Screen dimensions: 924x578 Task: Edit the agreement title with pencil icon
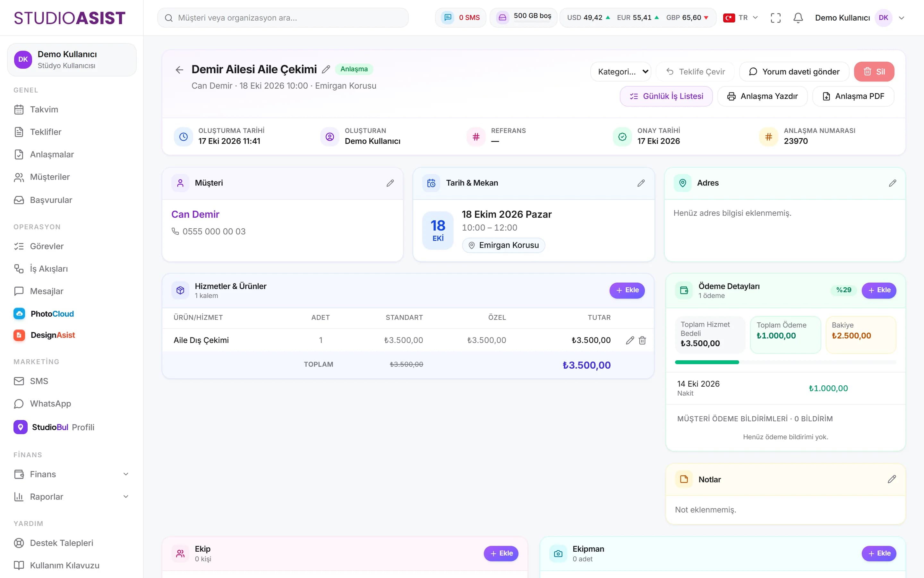pyautogui.click(x=326, y=69)
